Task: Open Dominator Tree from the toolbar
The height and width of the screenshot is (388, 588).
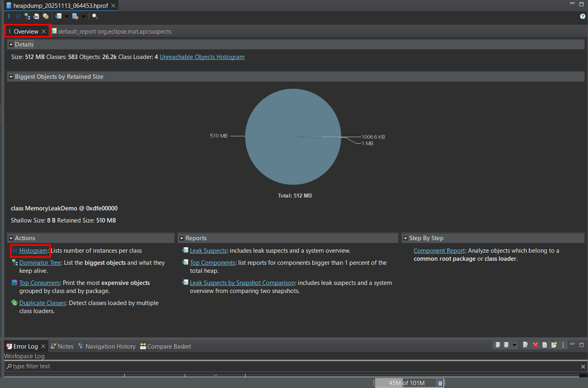Action: click(27, 16)
